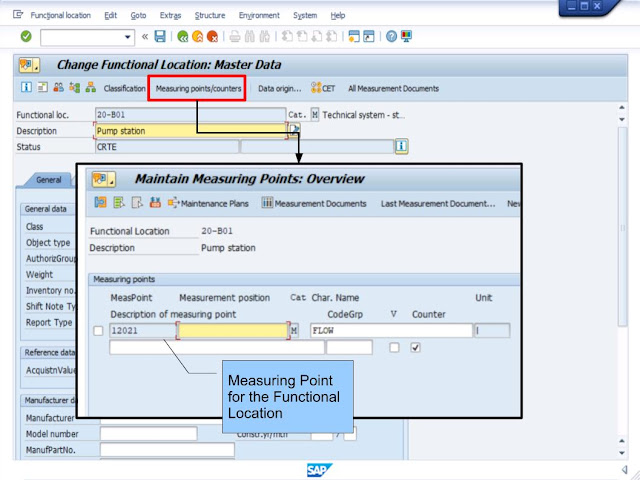The image size is (640, 480).
Task: Open the Environment menu
Action: pyautogui.click(x=259, y=16)
